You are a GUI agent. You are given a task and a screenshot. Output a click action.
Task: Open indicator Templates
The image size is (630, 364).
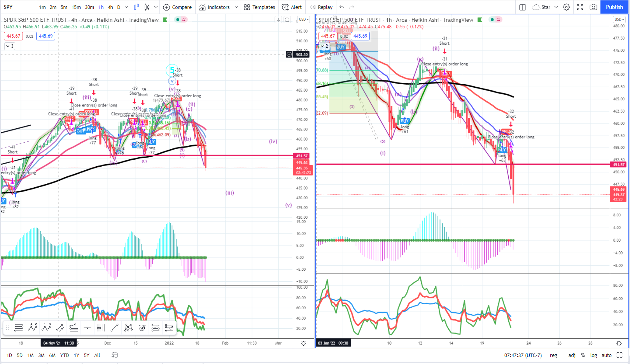(259, 7)
